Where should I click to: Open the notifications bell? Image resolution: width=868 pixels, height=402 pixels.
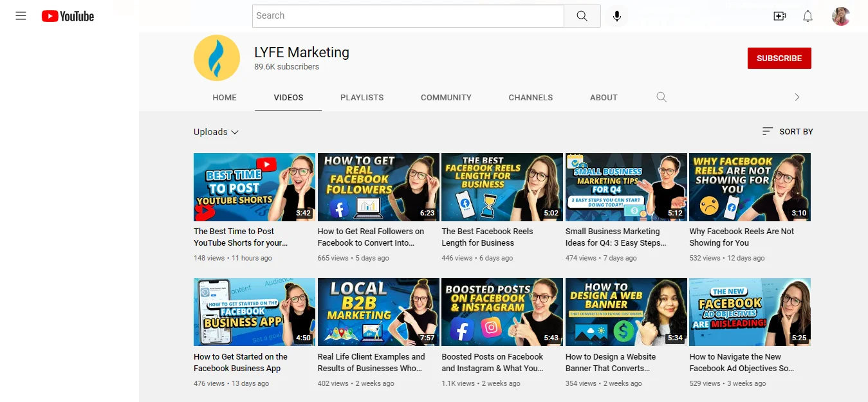(x=808, y=15)
